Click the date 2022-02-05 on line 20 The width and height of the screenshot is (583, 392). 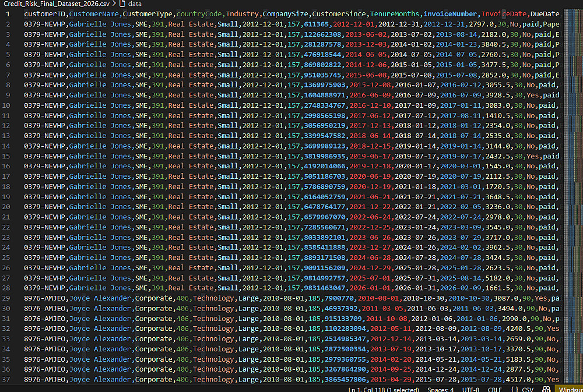point(461,207)
